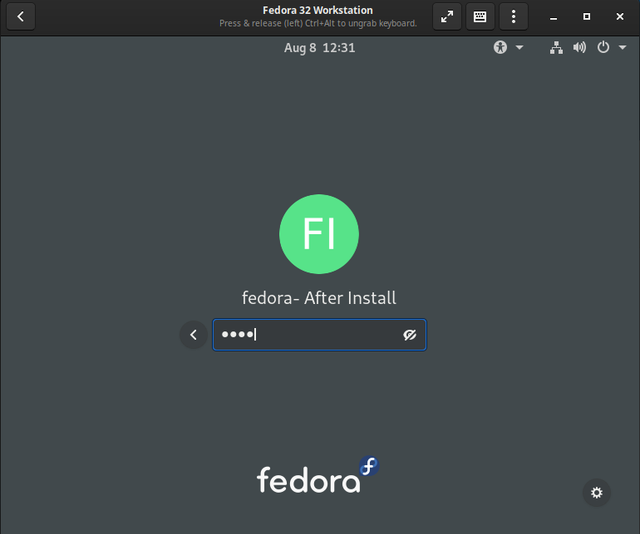Click the fedora- After Install username
The height and width of the screenshot is (534, 640).
319,298
